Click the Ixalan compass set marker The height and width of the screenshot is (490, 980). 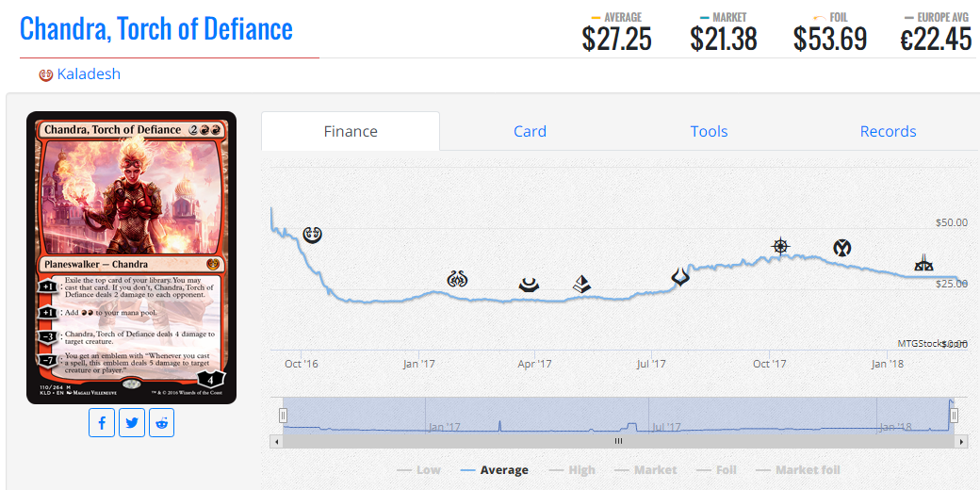tap(780, 246)
